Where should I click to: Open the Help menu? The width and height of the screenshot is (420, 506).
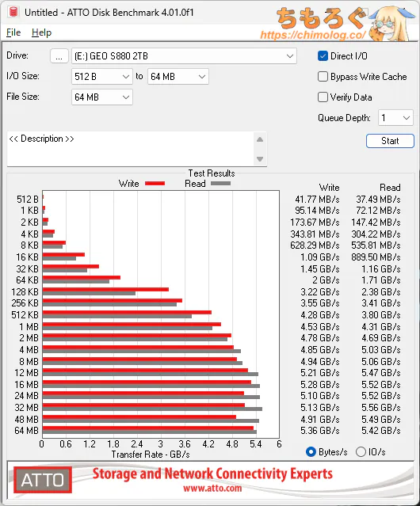click(x=41, y=32)
